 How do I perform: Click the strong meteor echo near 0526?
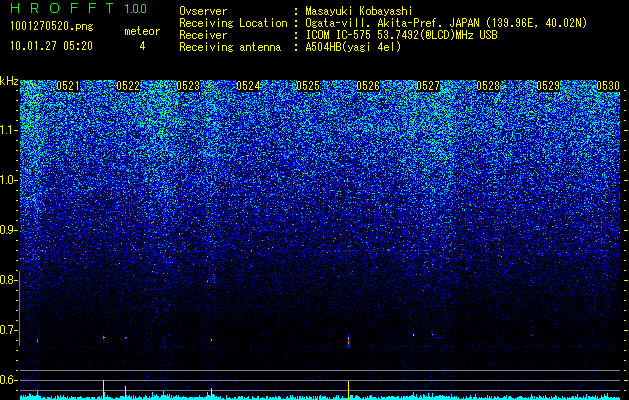pyautogui.click(x=348, y=340)
